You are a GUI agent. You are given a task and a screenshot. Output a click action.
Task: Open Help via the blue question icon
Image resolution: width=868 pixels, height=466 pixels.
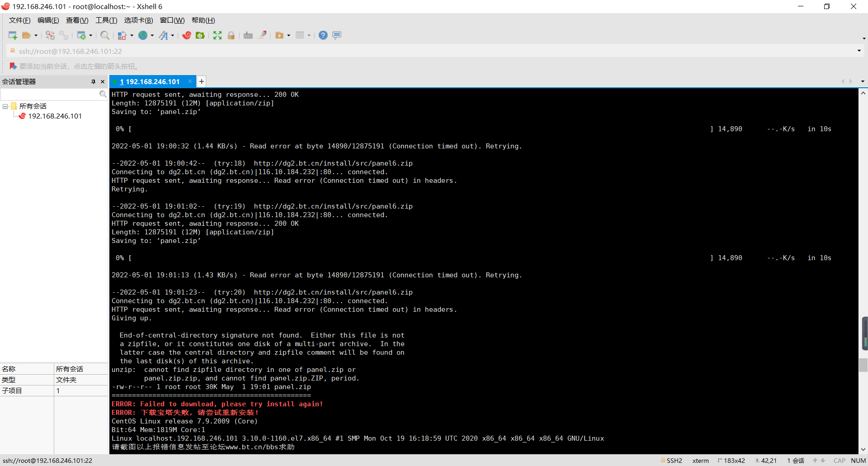pos(323,35)
